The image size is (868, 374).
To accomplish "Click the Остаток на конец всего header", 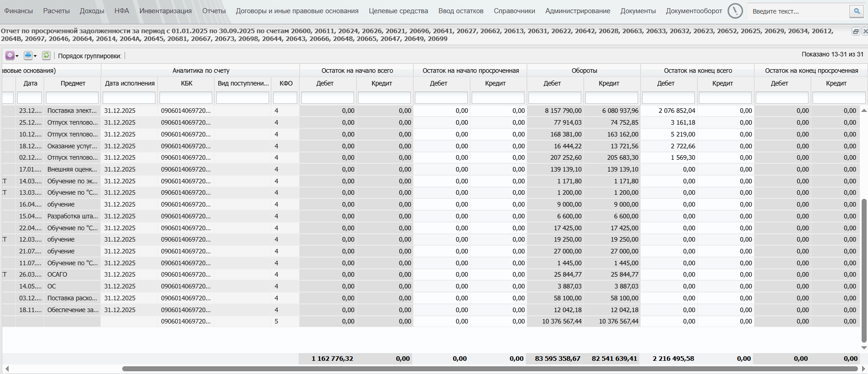I will (698, 71).
